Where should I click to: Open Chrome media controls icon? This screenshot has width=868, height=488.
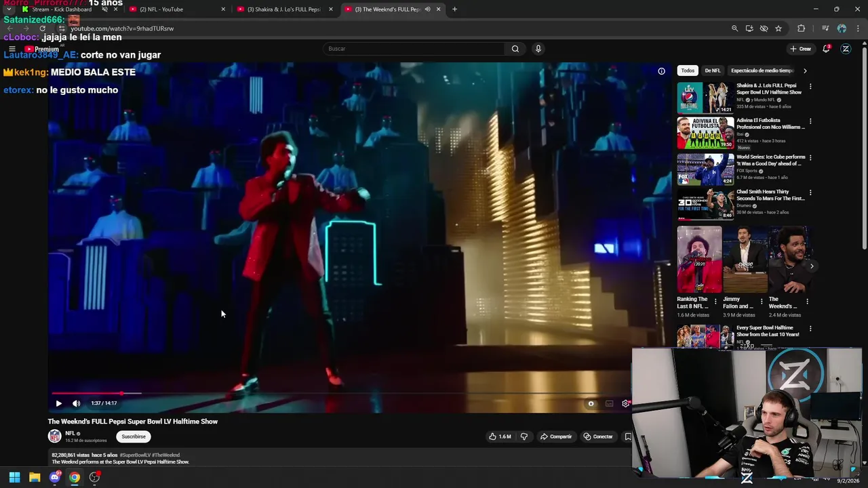click(x=825, y=28)
